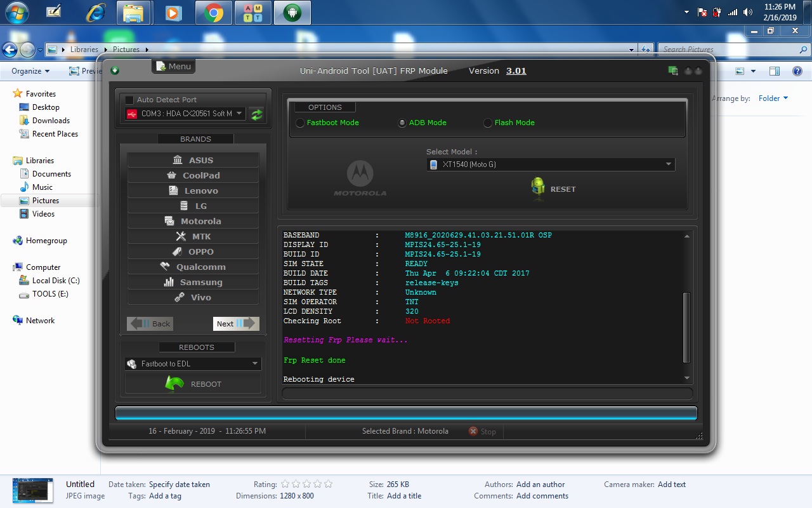The height and width of the screenshot is (508, 812).
Task: Go to the Next brands page
Action: 236,324
